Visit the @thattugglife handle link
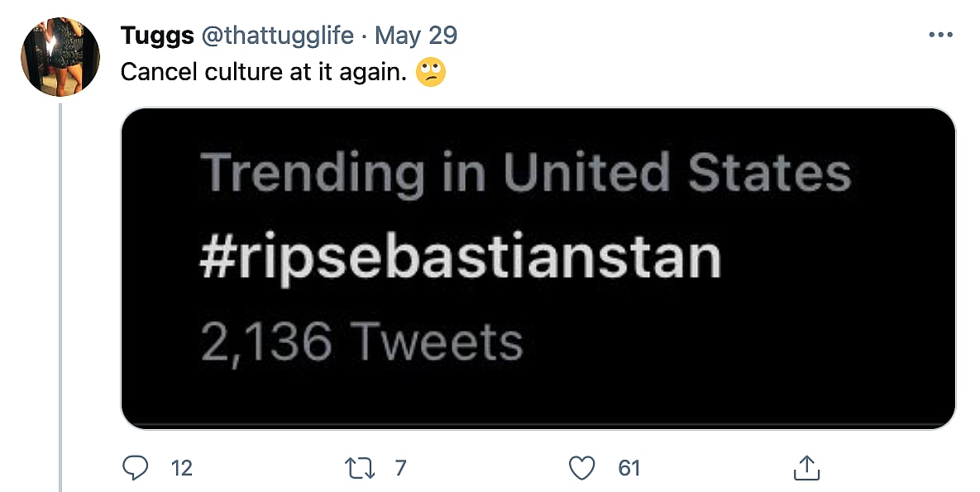 (x=274, y=36)
